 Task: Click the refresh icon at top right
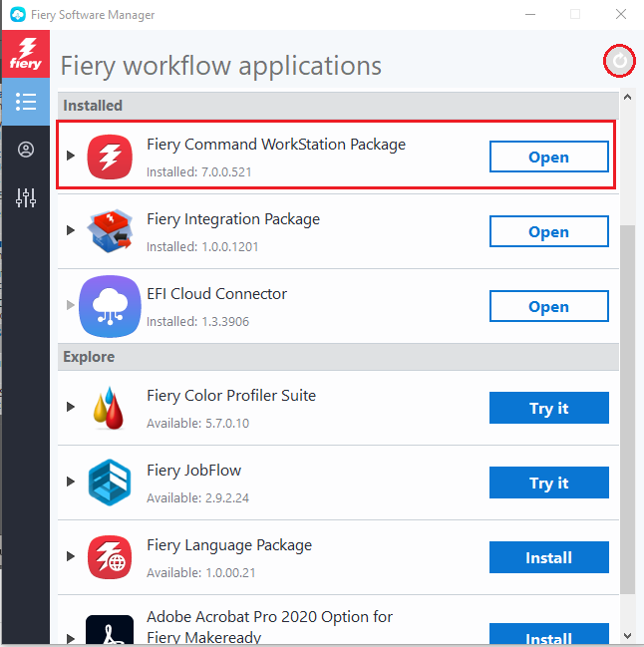pyautogui.click(x=619, y=61)
